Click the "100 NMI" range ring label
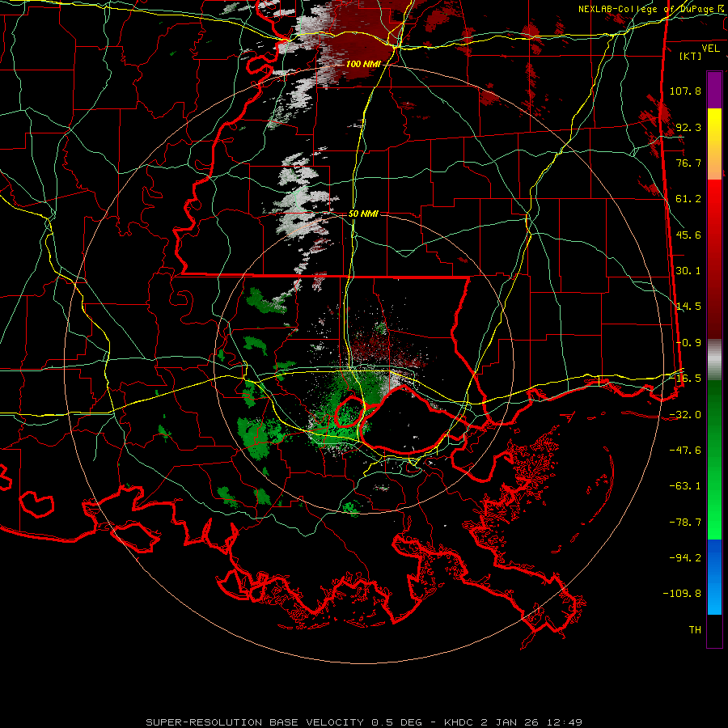This screenshot has width=728, height=728. [x=362, y=64]
